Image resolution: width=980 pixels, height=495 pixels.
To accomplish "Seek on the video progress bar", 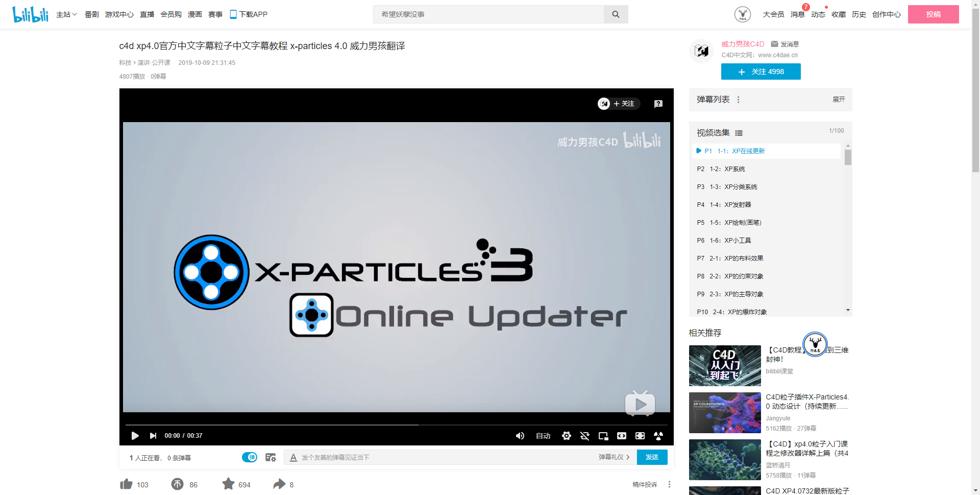I will [396, 425].
